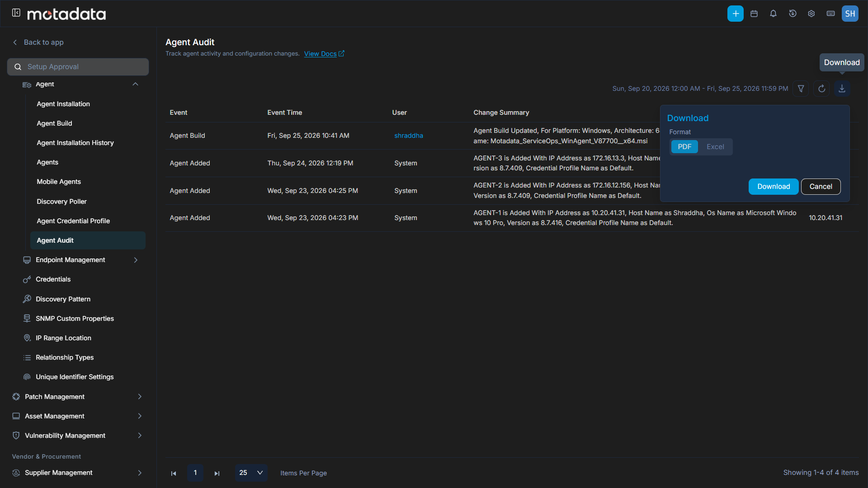Click the Relationship Types list icon

tap(27, 357)
